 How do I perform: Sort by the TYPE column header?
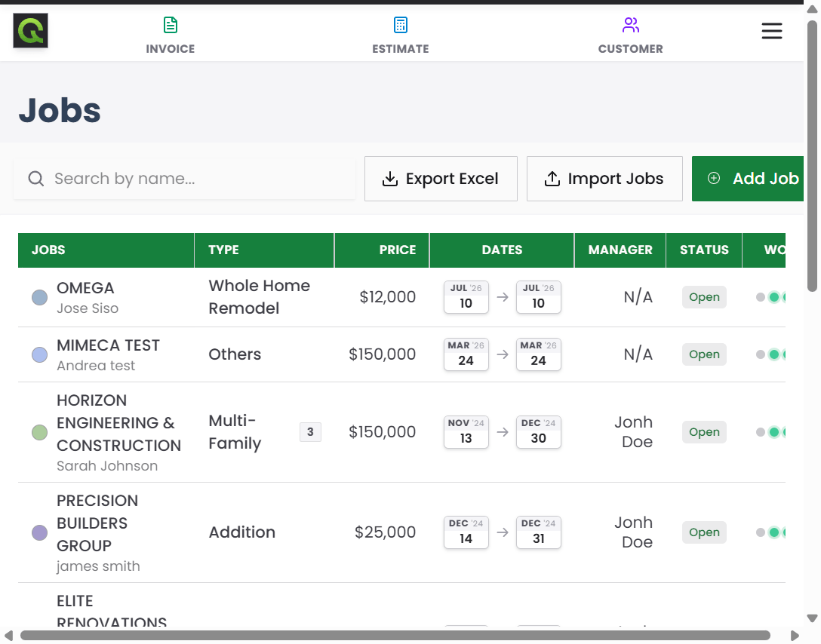coord(264,250)
